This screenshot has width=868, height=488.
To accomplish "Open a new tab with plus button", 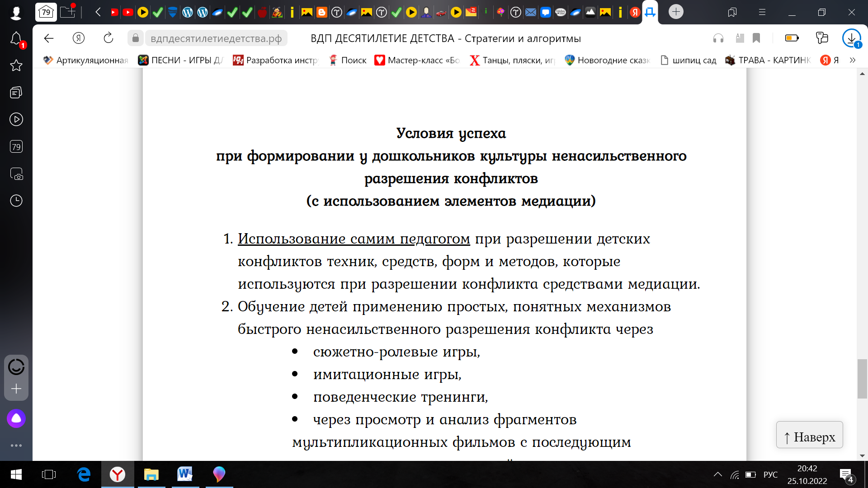I will pyautogui.click(x=676, y=12).
